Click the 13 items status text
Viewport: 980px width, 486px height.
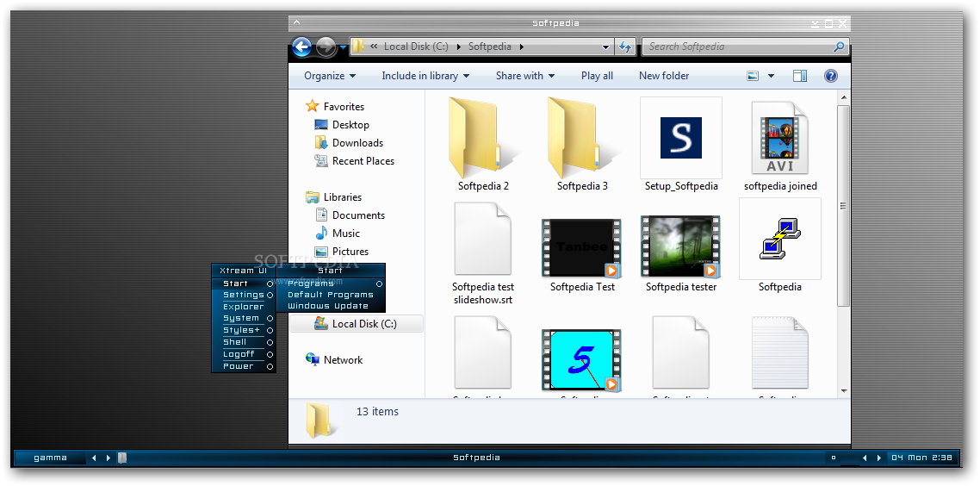click(377, 412)
